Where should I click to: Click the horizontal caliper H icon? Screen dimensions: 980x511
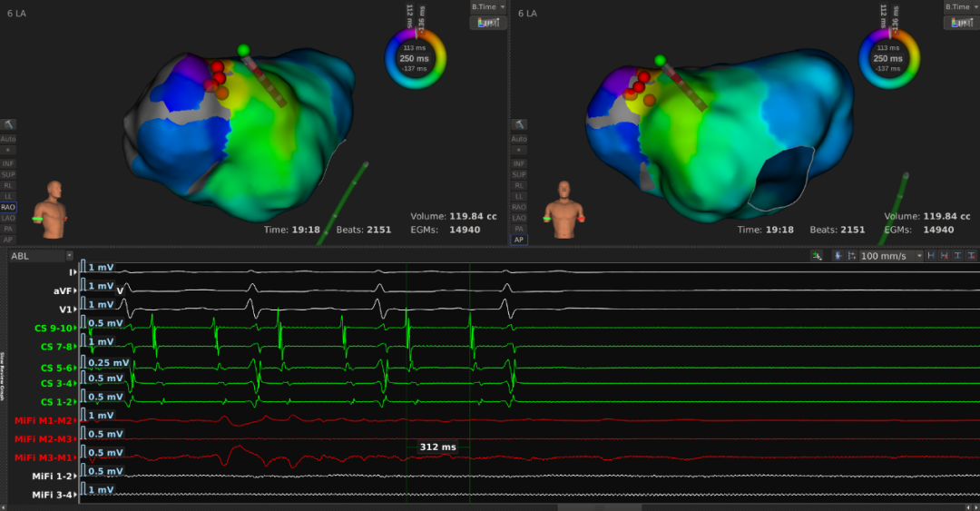pos(931,256)
